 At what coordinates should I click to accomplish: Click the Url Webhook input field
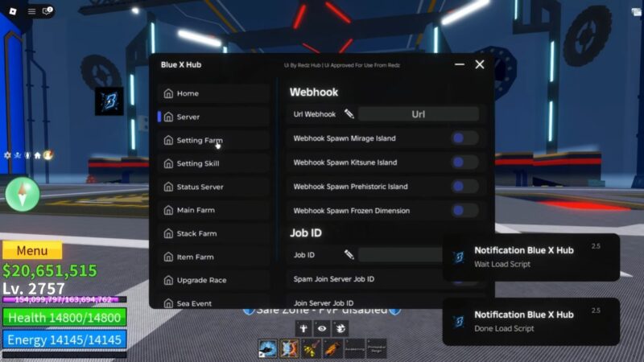(419, 114)
